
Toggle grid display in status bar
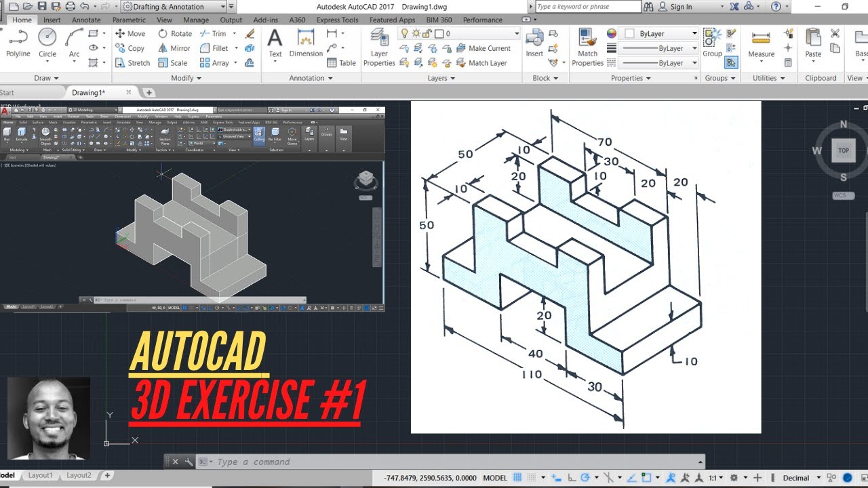click(x=517, y=478)
